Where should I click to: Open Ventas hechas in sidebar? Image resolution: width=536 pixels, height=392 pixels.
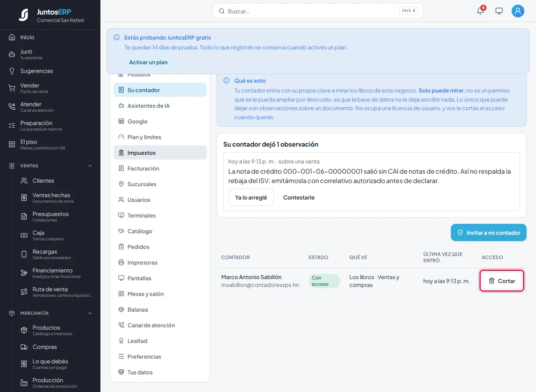click(x=56, y=198)
